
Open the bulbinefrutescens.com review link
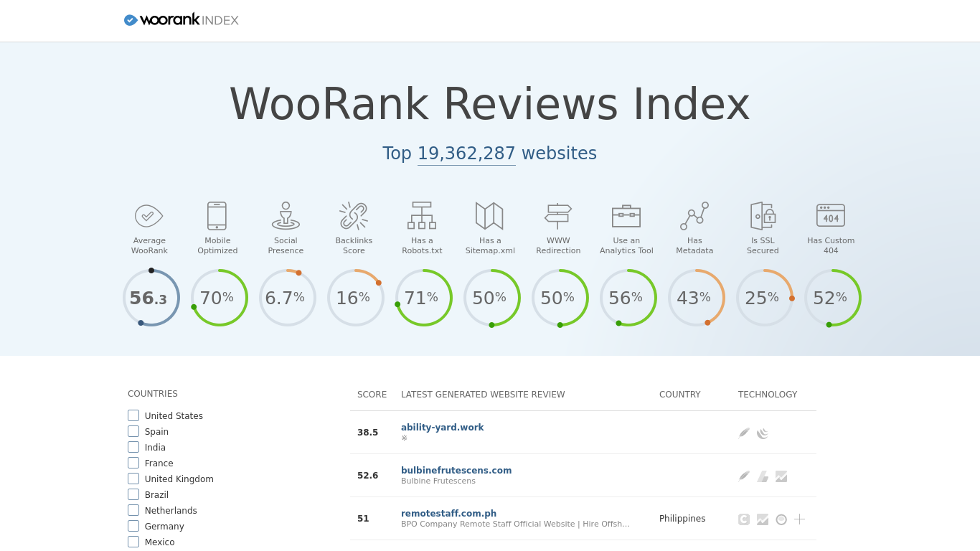click(x=456, y=471)
